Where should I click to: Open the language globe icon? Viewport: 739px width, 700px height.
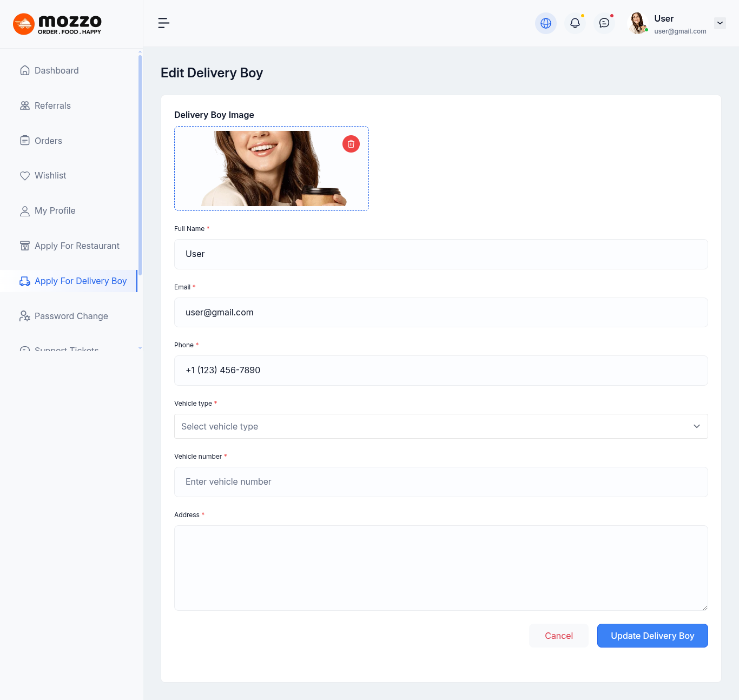(x=546, y=23)
